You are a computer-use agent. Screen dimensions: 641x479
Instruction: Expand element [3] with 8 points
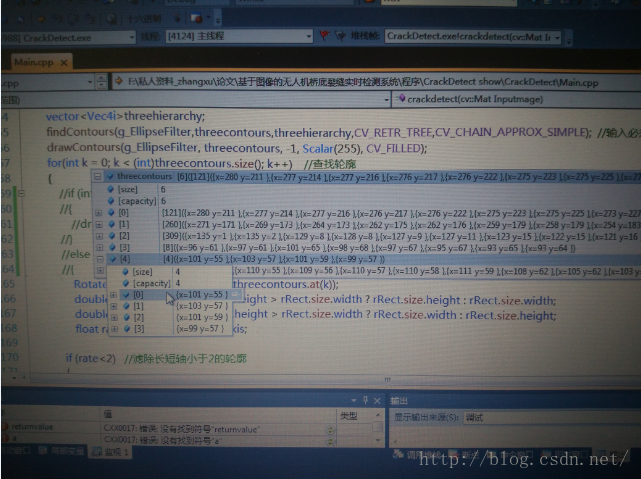(x=100, y=247)
